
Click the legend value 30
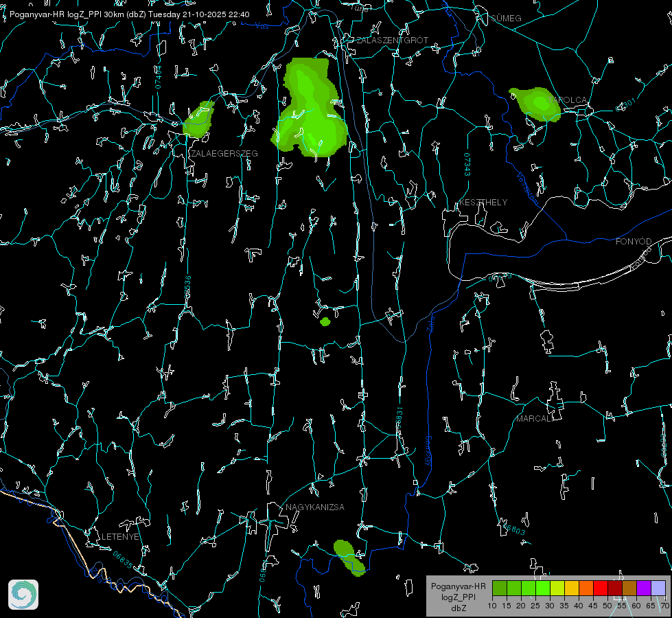point(550,606)
